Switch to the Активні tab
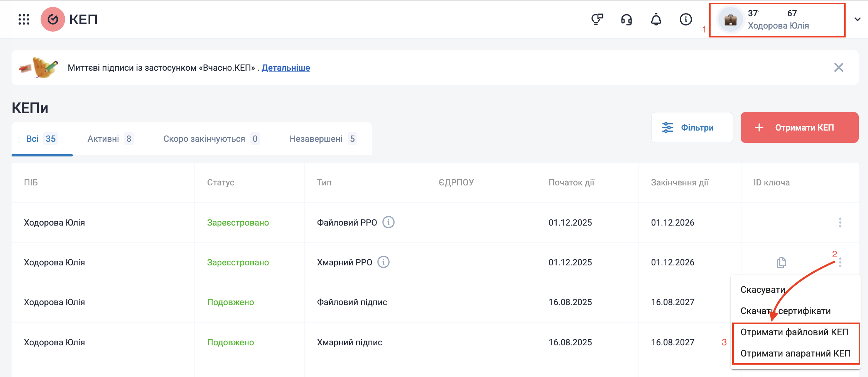Screen dimensions: 868x377 click(x=110, y=139)
